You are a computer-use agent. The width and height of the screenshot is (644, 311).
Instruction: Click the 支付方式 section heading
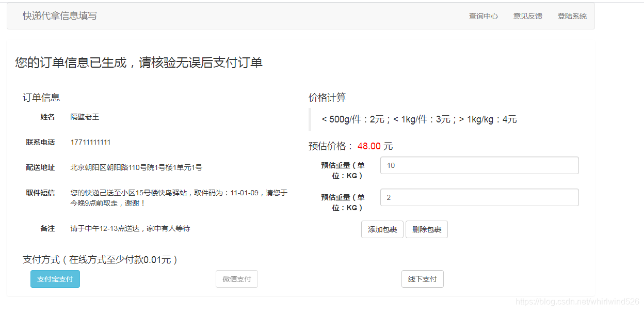pyautogui.click(x=100, y=259)
